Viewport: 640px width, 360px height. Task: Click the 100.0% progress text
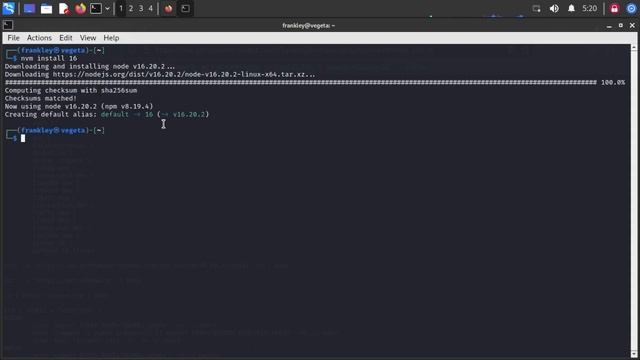pos(613,82)
